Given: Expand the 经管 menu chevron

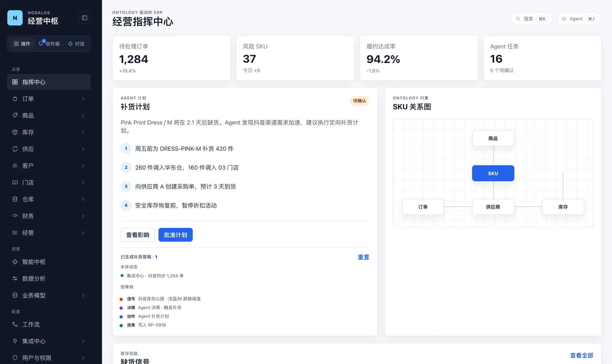Looking at the screenshot, I should [83, 232].
